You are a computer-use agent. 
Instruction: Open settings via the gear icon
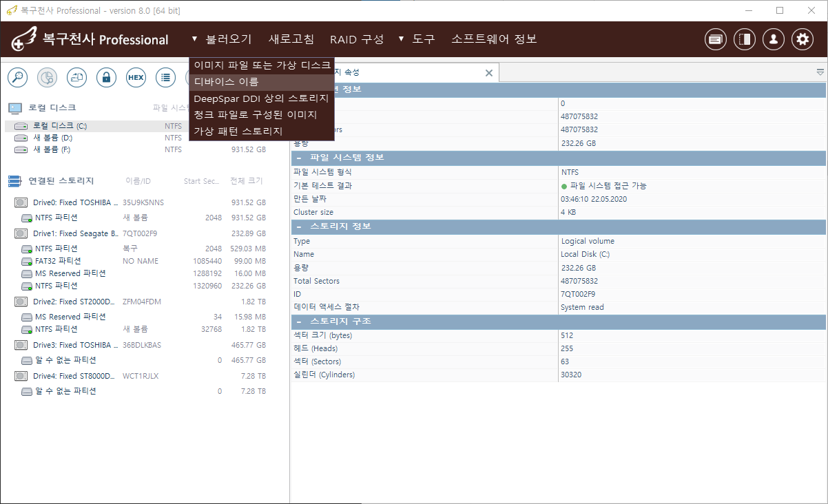[802, 39]
